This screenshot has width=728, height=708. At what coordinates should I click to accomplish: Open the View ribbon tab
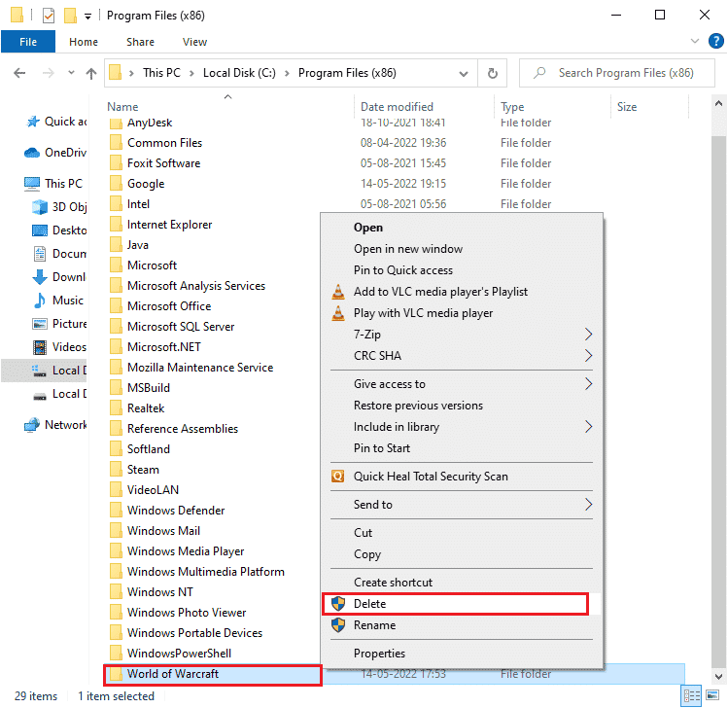(194, 42)
